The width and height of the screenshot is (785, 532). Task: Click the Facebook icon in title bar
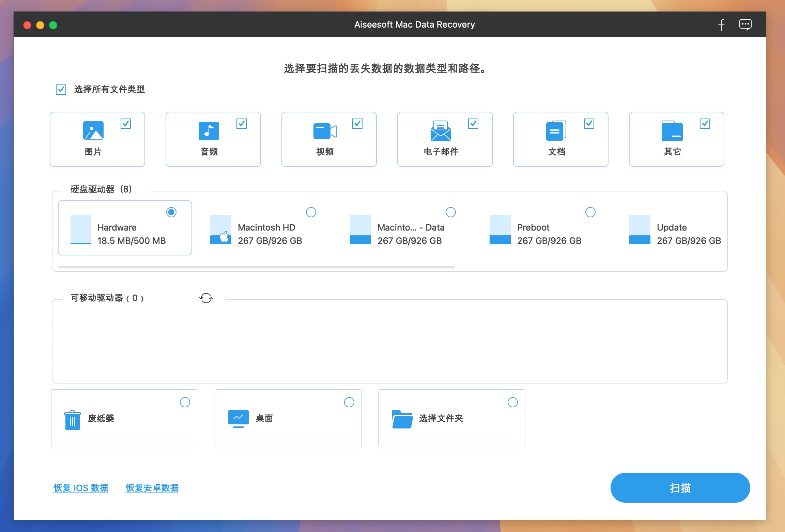pyautogui.click(x=721, y=25)
